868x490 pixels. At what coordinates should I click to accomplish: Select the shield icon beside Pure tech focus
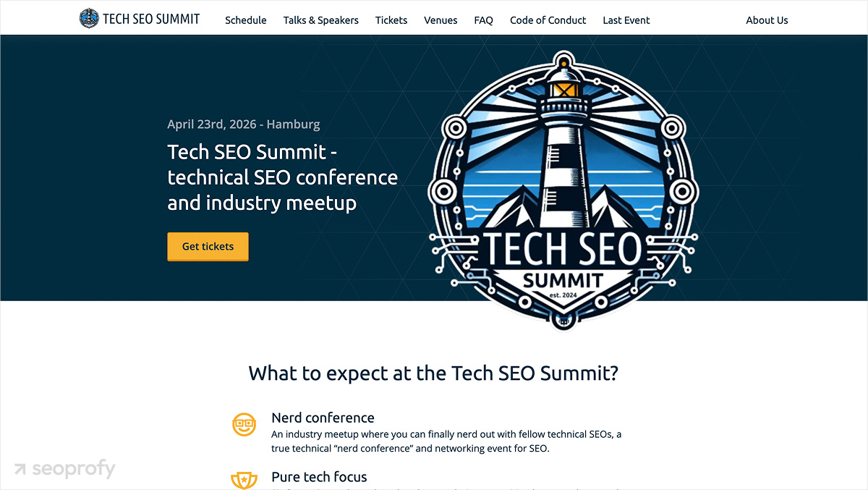point(244,480)
